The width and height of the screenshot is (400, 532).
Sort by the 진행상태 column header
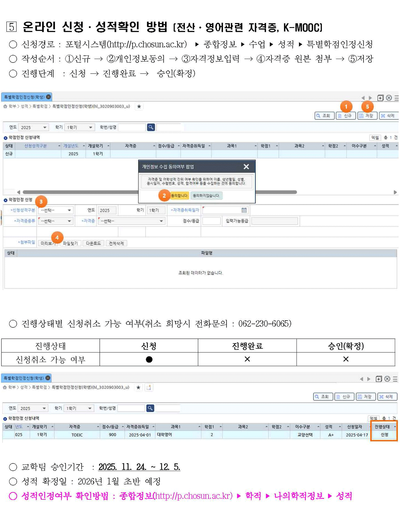pos(382,426)
